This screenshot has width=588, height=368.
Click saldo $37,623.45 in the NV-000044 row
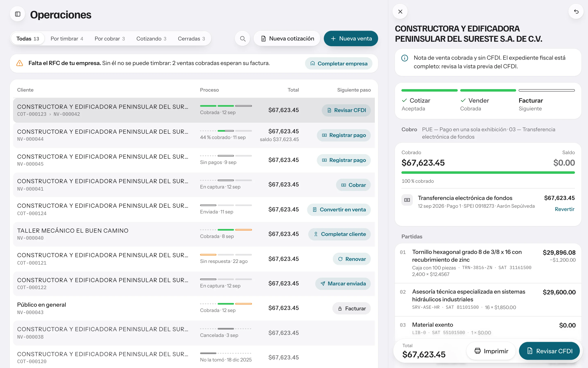pos(279,139)
